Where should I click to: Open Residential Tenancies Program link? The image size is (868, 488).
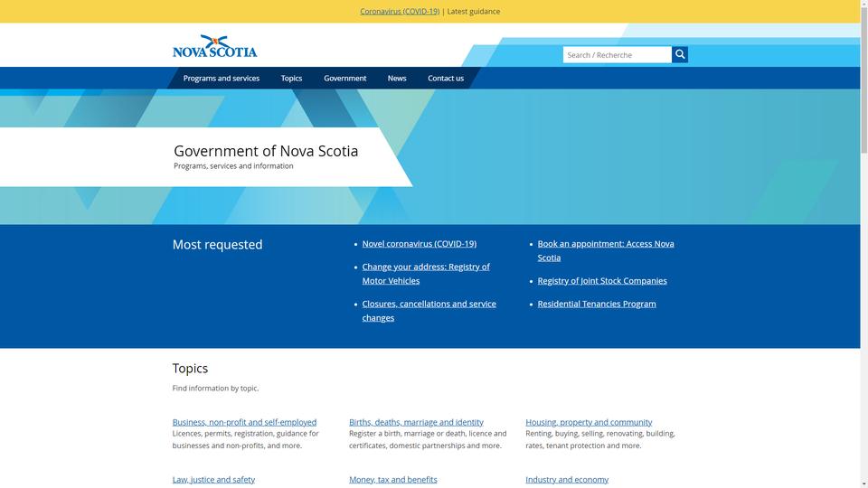point(597,304)
